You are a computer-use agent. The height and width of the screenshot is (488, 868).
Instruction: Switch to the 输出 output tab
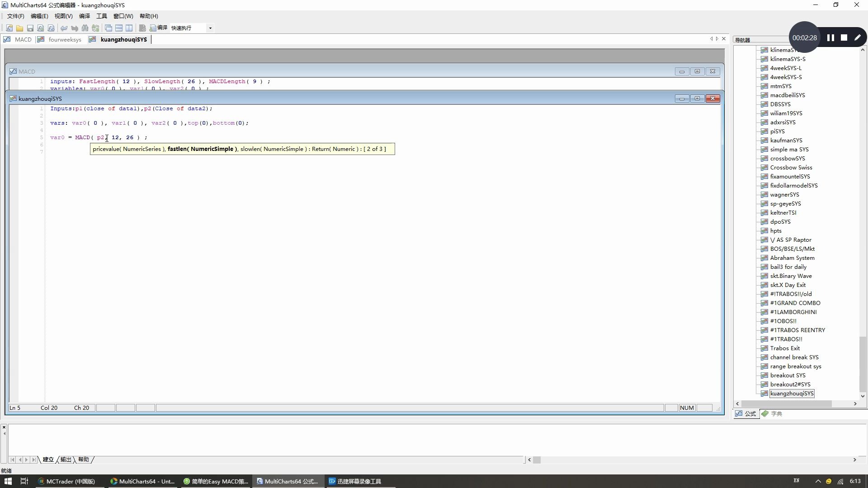[66, 460]
